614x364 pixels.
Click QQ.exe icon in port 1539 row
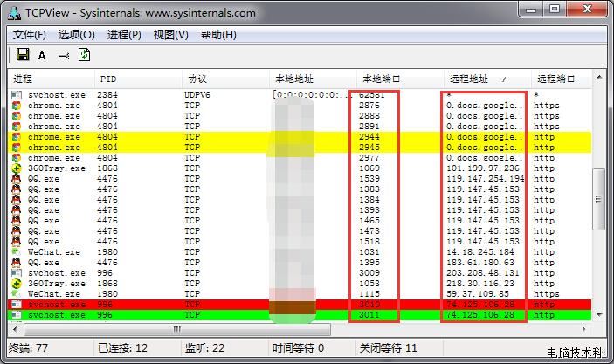pyautogui.click(x=16, y=179)
